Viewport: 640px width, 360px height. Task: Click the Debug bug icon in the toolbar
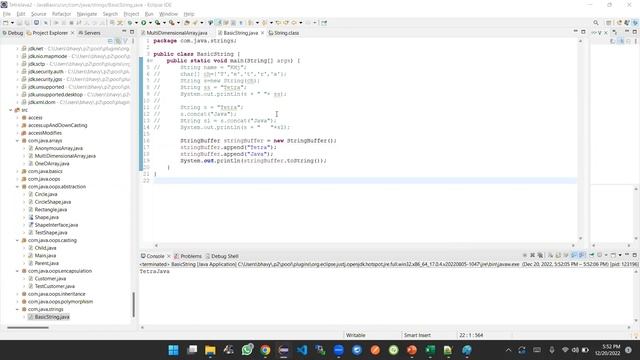[130, 23]
